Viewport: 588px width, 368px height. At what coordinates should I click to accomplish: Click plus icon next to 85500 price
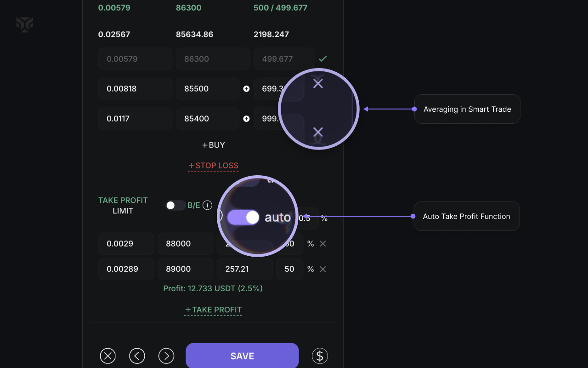[x=246, y=89]
